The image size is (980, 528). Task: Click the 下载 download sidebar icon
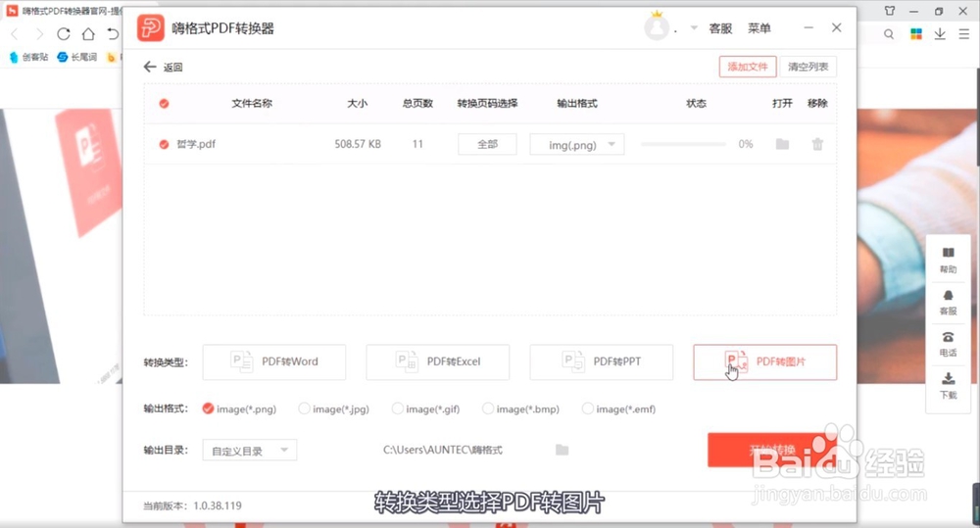point(948,386)
